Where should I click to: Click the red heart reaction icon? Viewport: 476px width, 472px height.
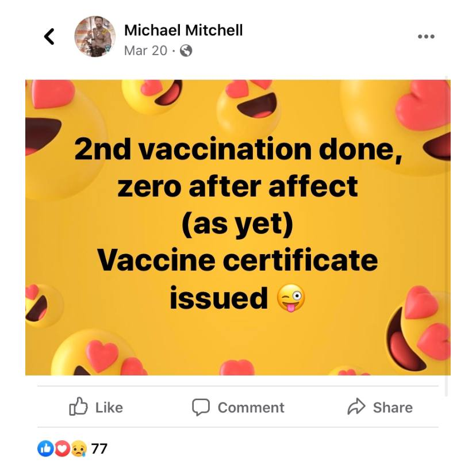point(61,448)
